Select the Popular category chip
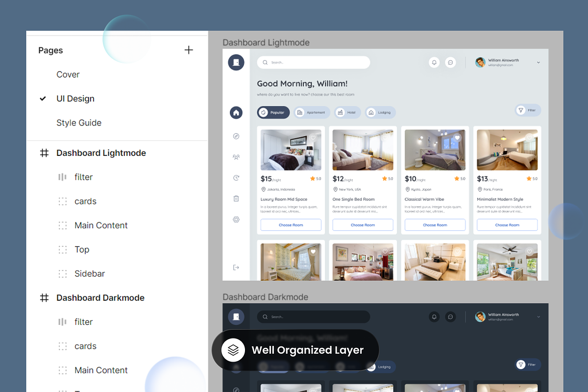This screenshot has width=588, height=392. tap(273, 112)
